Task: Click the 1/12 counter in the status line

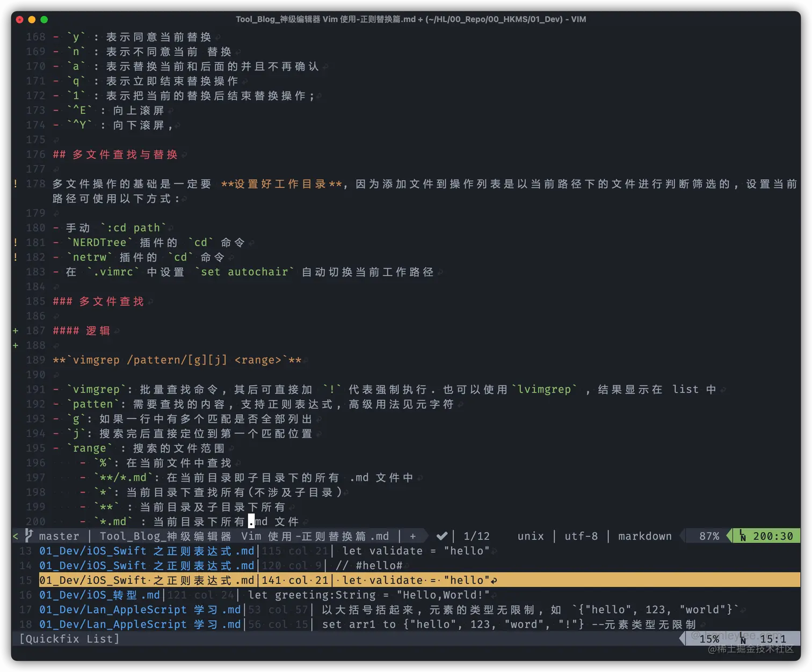Action: coord(476,536)
